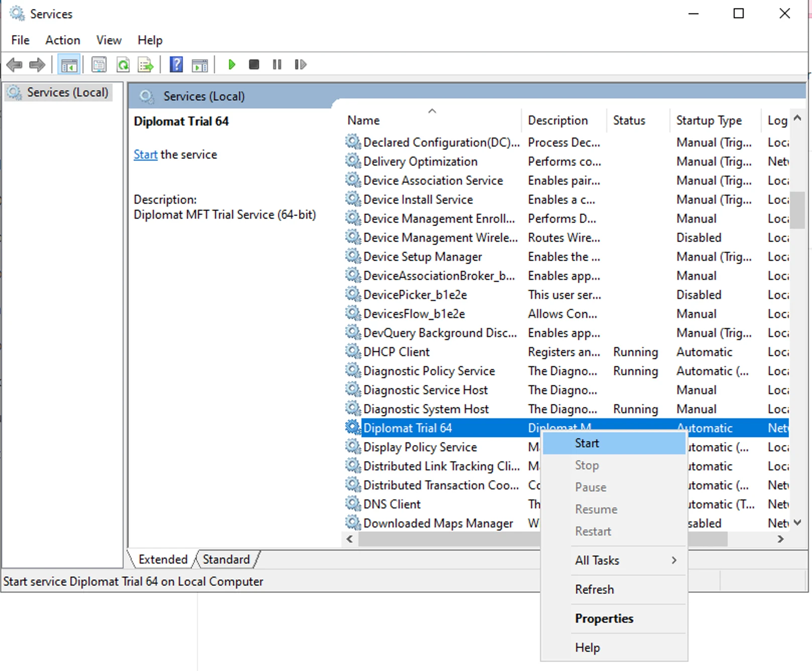Open the File menu
The image size is (812, 671).
coord(21,40)
